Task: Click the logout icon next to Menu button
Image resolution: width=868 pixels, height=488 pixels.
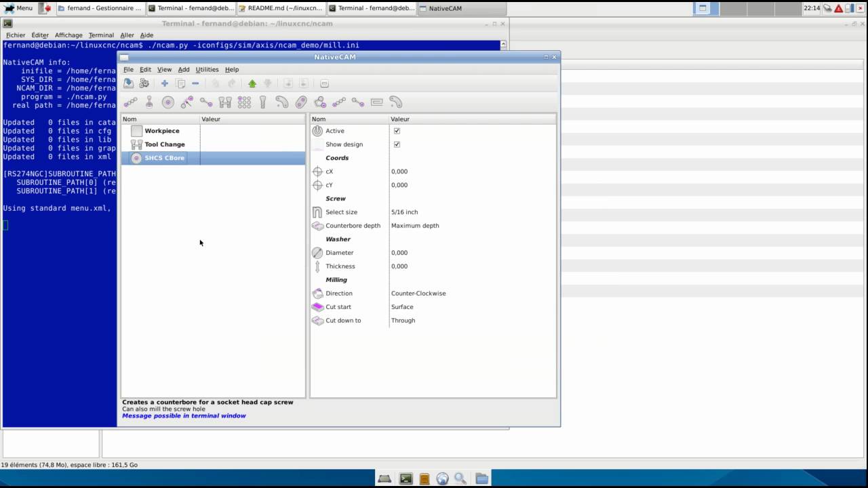Action: tap(45, 8)
